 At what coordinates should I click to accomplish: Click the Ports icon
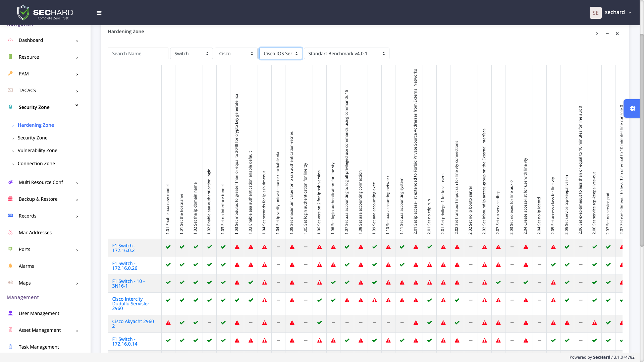click(10, 249)
